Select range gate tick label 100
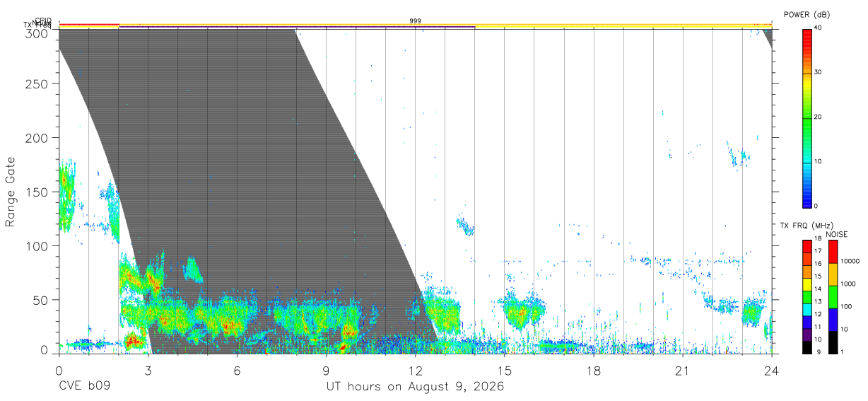This screenshot has height=401, width=868. click(35, 246)
